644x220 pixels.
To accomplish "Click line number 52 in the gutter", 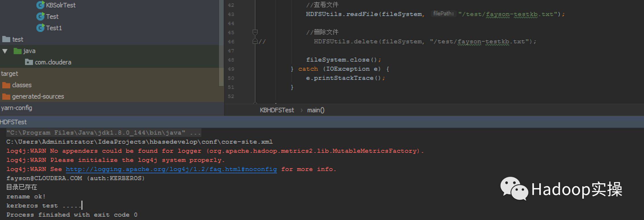I will point(231,96).
